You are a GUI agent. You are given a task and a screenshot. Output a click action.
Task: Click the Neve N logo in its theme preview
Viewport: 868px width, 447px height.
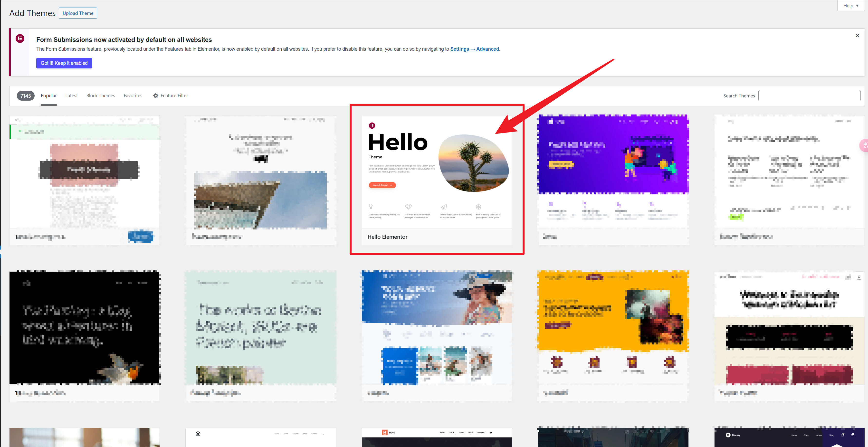pos(385,433)
